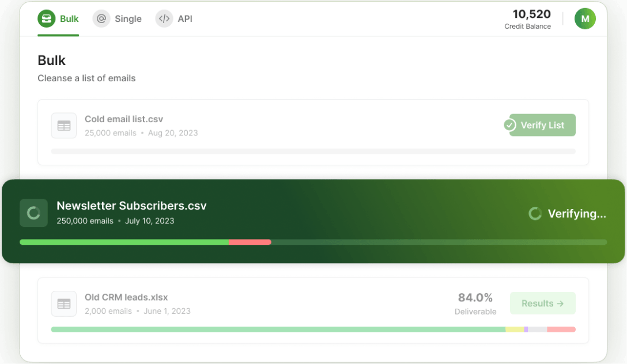Select the Newsletter Subscribers.csv file name
Viewport: 627px width, 364px height.
[131, 205]
